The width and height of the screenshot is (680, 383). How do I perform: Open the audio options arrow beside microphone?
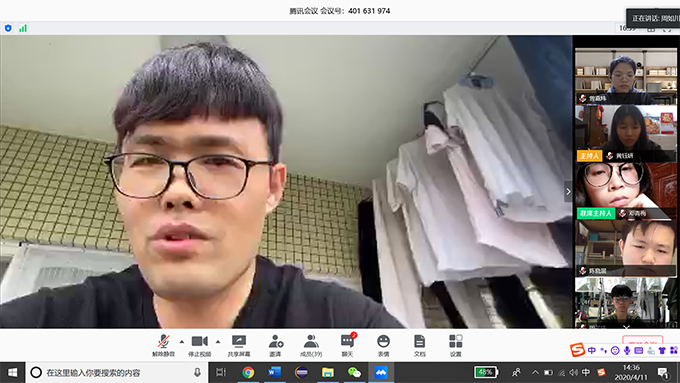182,342
